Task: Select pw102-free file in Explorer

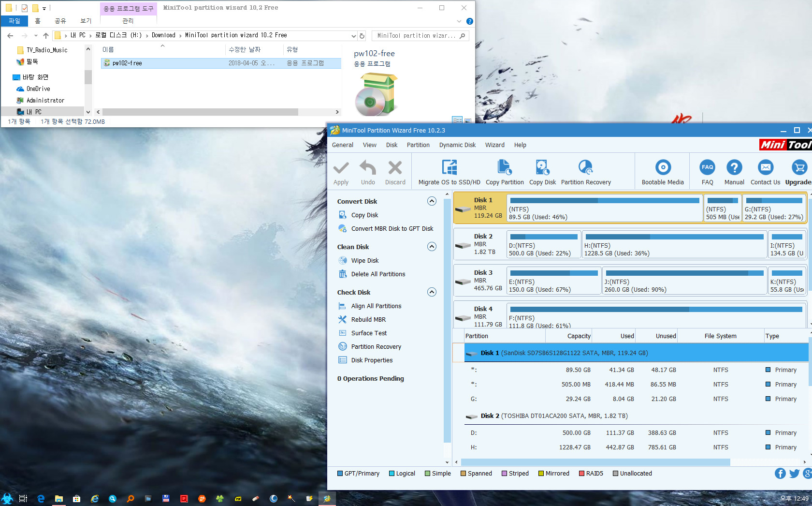Action: click(220, 63)
